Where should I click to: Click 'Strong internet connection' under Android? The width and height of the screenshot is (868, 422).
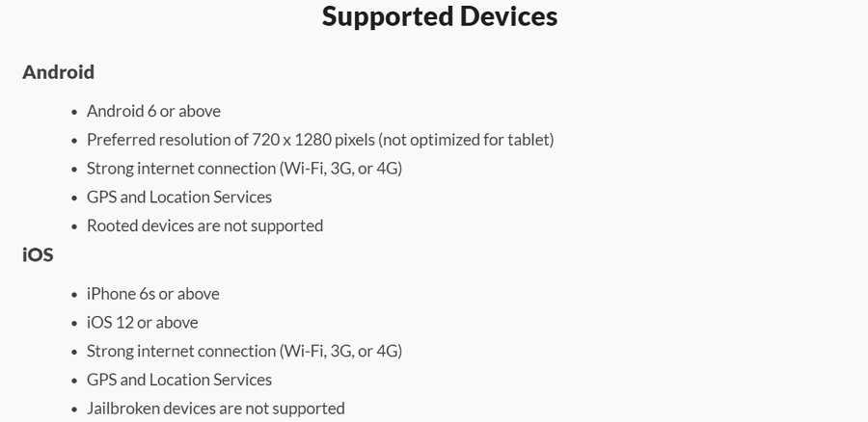point(181,169)
